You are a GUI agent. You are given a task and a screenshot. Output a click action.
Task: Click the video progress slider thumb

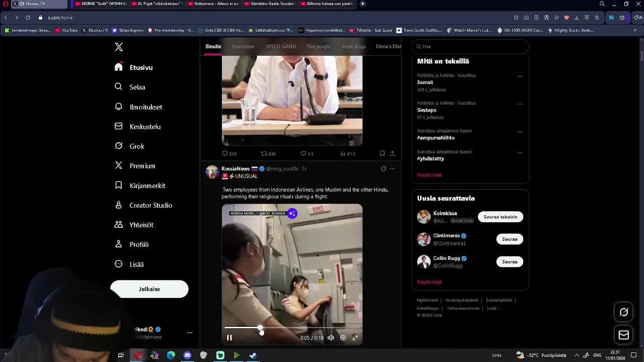260,328
